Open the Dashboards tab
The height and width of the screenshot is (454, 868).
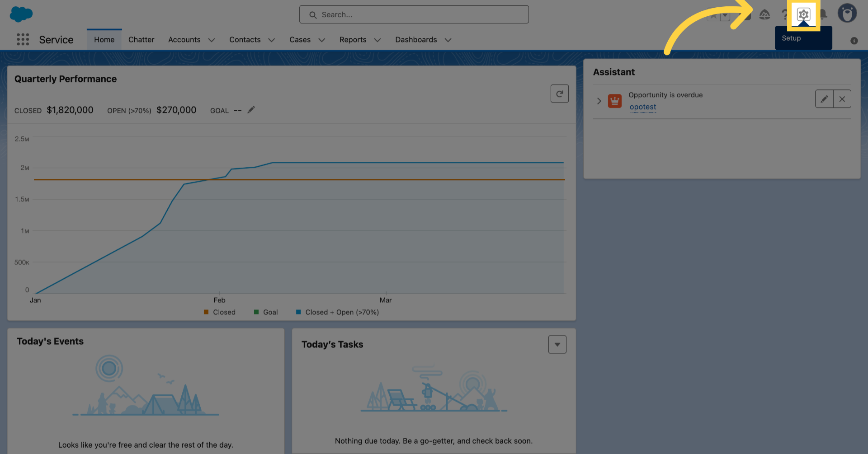pyautogui.click(x=416, y=40)
